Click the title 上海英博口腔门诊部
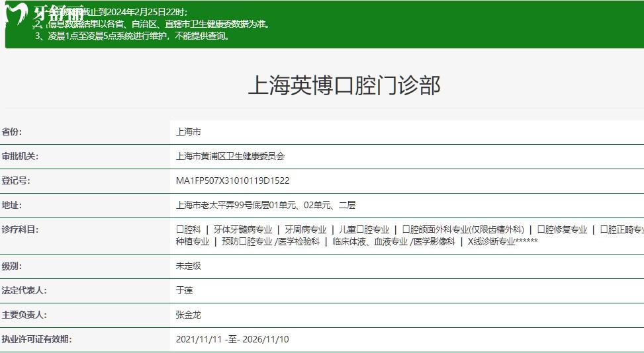 click(x=344, y=86)
